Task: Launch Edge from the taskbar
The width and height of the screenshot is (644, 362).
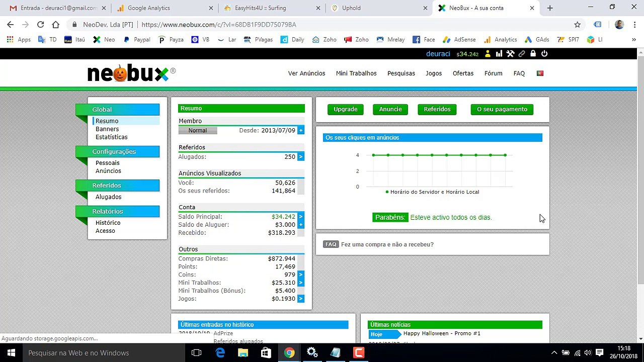Action: coord(220,353)
